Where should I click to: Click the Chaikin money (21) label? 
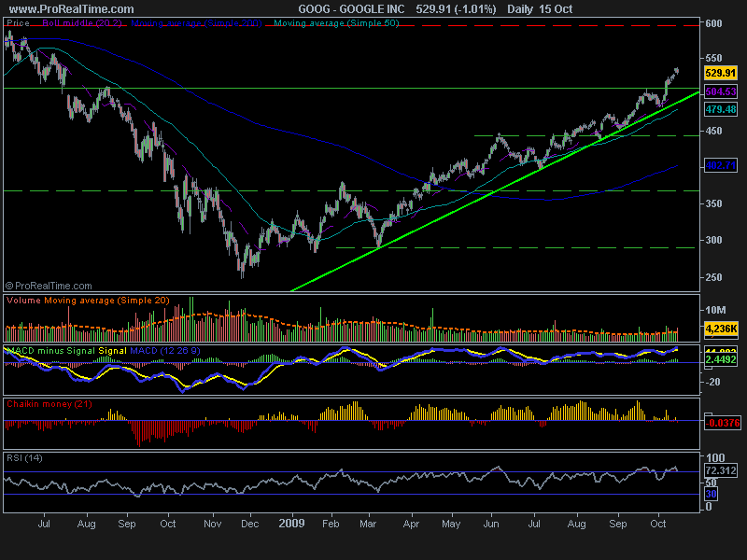(49, 404)
